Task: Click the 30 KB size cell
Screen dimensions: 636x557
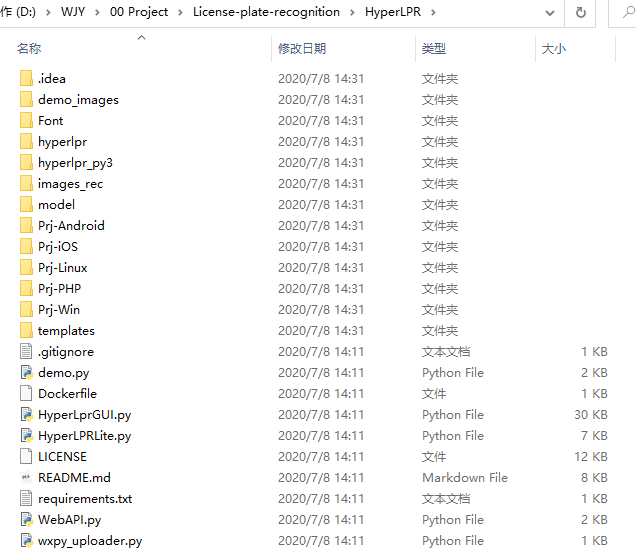Action: 591,415
